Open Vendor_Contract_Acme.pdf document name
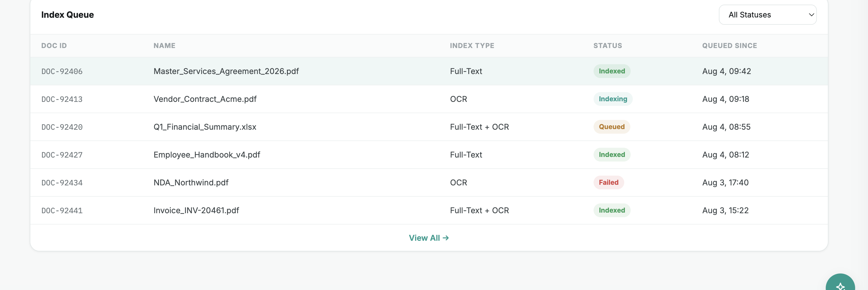The image size is (868, 290). point(205,99)
